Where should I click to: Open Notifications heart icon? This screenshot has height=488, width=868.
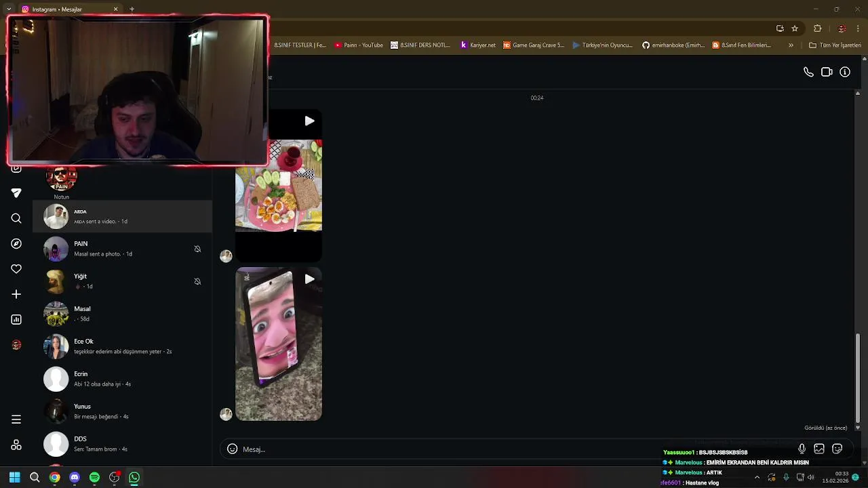pyautogui.click(x=16, y=269)
